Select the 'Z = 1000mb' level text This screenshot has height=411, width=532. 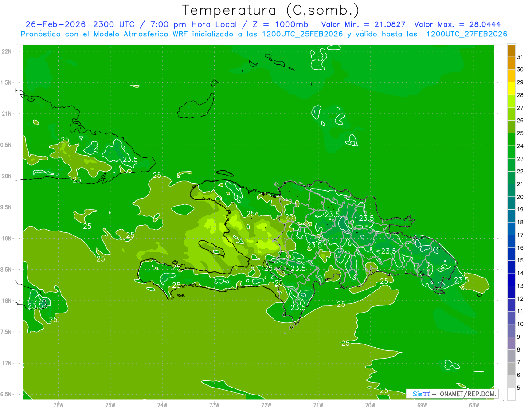pos(281,24)
